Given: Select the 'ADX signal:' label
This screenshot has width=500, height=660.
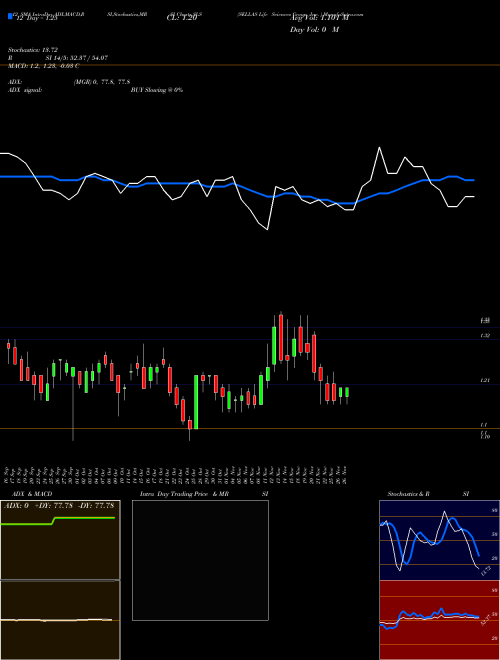Looking at the screenshot, I should tap(25, 90).
